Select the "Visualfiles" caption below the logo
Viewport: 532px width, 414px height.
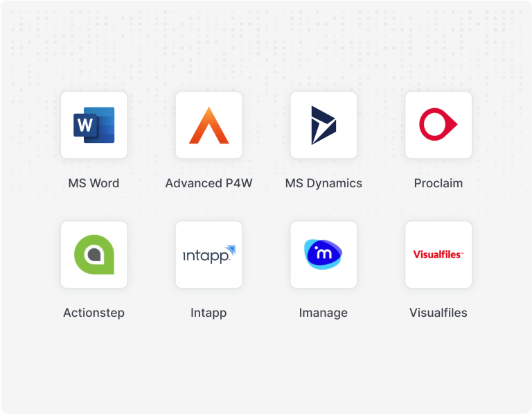coord(438,313)
